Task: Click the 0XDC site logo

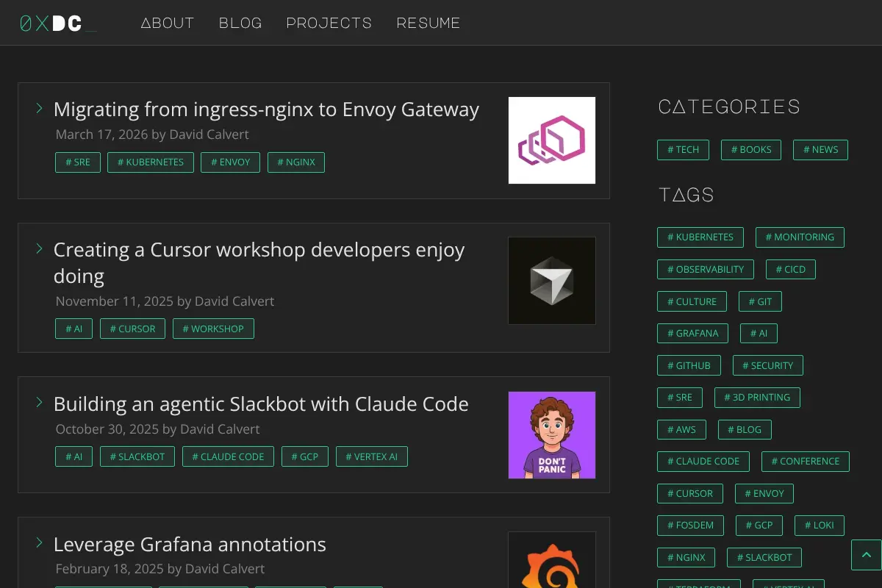Action: 57,24
